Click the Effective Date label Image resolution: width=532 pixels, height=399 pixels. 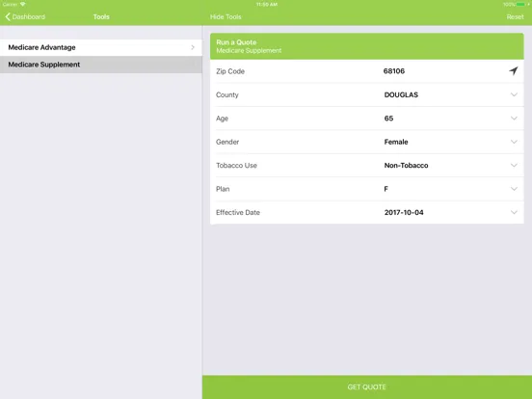point(238,212)
